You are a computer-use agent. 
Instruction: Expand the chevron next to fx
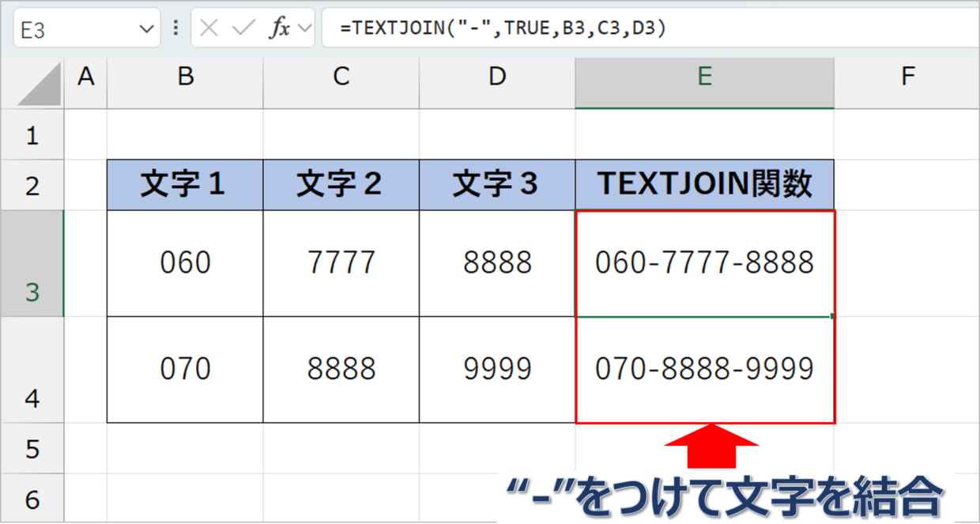click(x=305, y=29)
